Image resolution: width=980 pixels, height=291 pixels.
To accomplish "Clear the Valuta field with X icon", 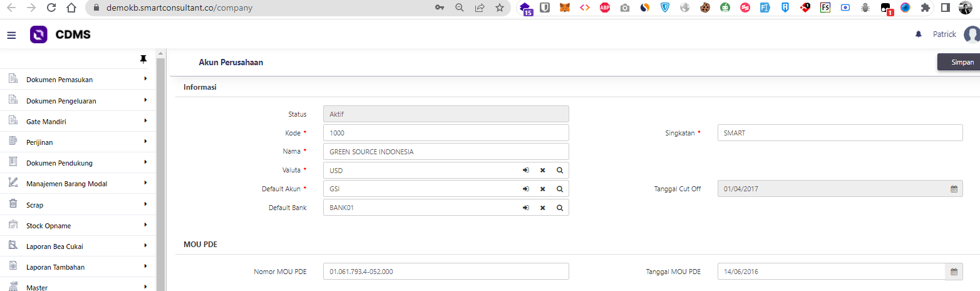I will tap(542, 171).
